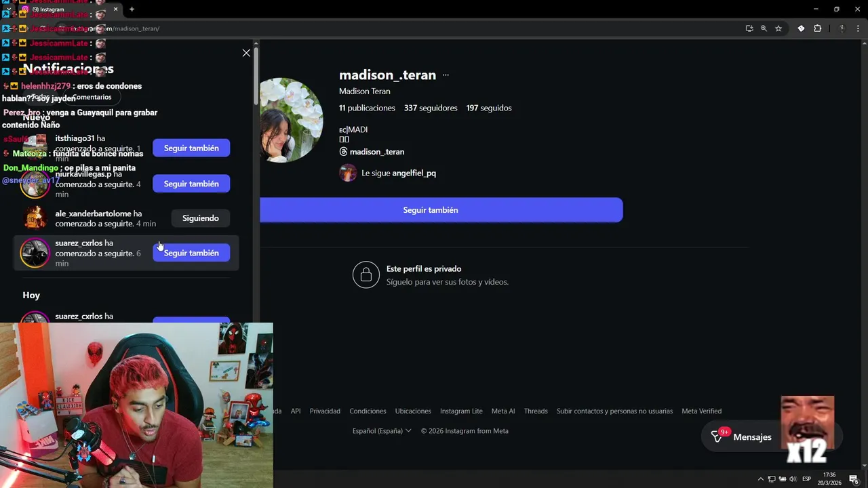Click username ale_xanderbartolome in notifications
The height and width of the screenshot is (488, 868).
pos(93,213)
